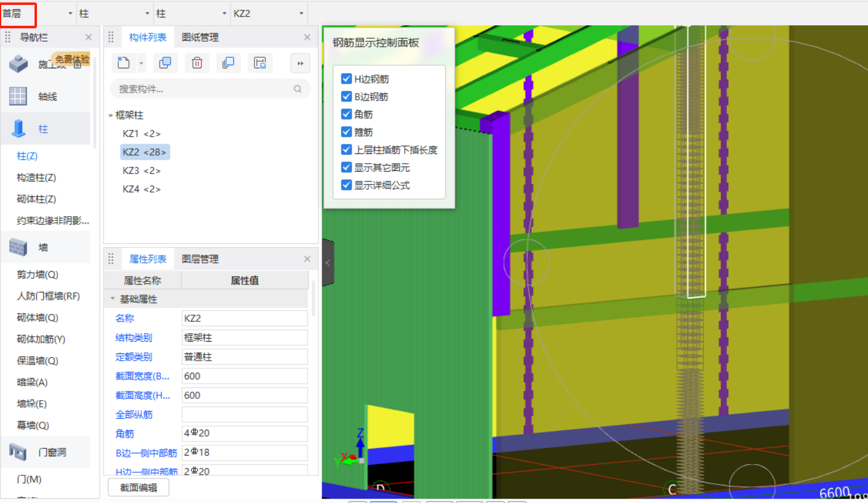Select 保温墙(Q) in navigation list
This screenshot has width=868, height=503.
38,361
